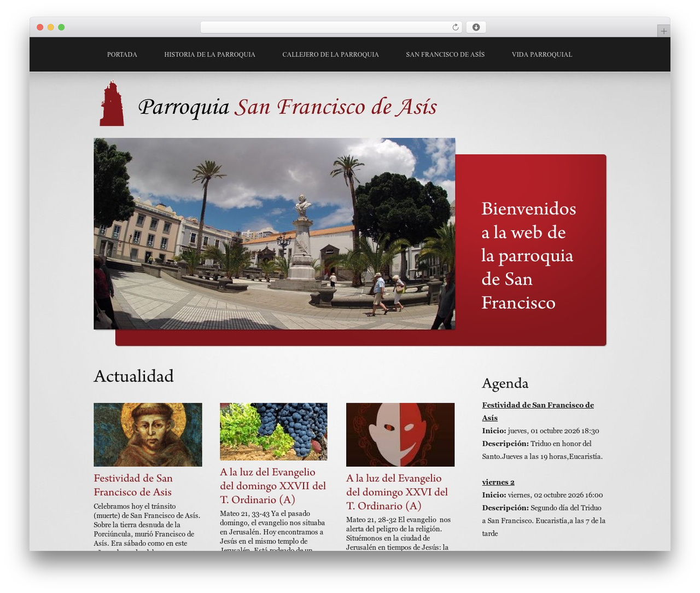The image size is (700, 593).
Task: Select CALLEJERO DE LA PARROQUIA menu
Action: pyautogui.click(x=330, y=55)
